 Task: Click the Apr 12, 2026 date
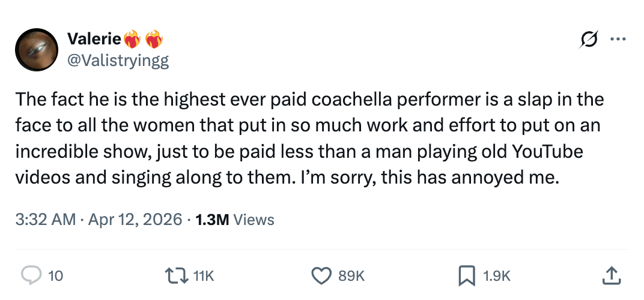pyautogui.click(x=135, y=220)
